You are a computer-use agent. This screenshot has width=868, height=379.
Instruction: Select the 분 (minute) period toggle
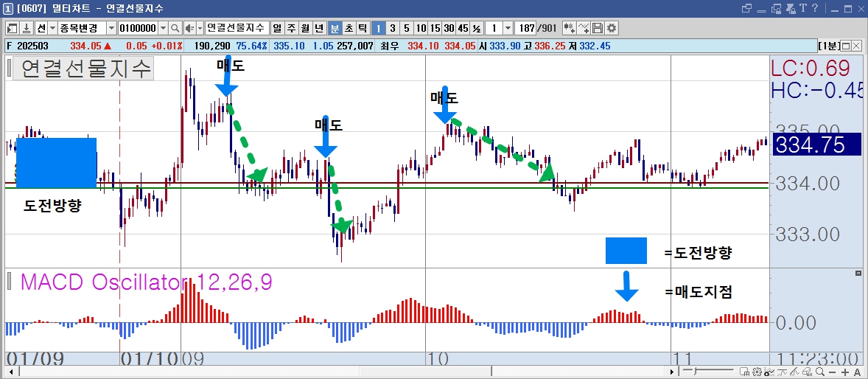pyautogui.click(x=335, y=28)
